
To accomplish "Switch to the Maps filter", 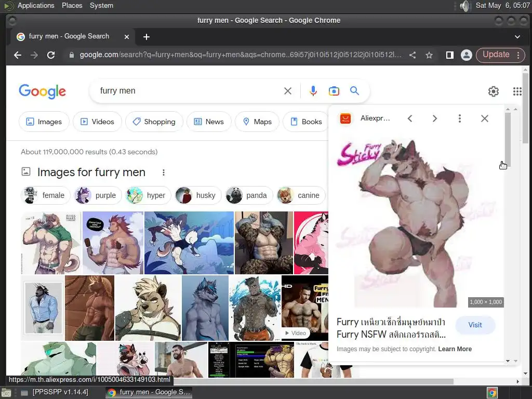I will coord(257,122).
